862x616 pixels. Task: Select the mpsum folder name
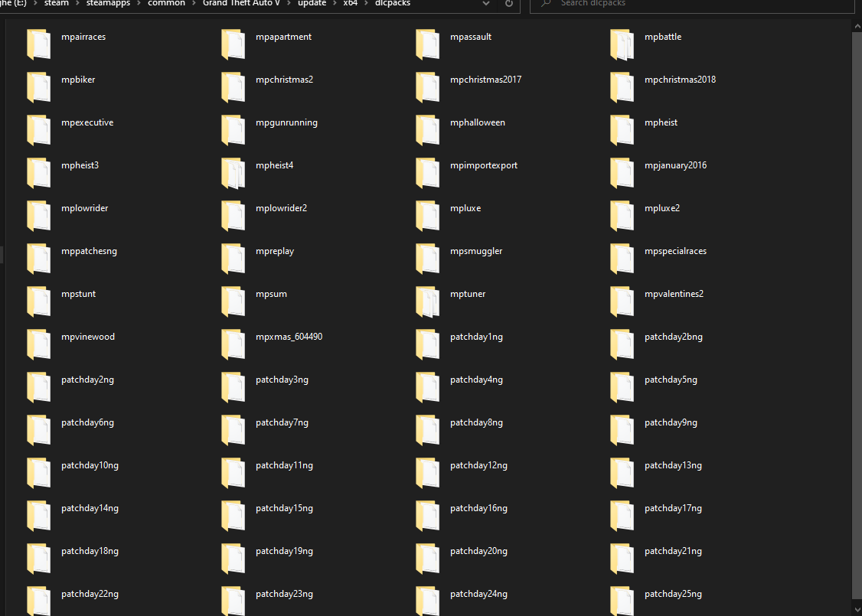coord(271,294)
